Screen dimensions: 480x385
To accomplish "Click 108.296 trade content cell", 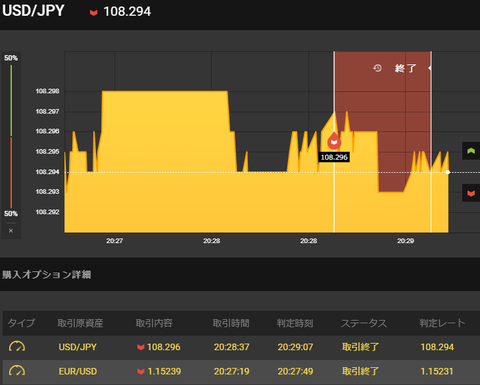I will pos(164,347).
